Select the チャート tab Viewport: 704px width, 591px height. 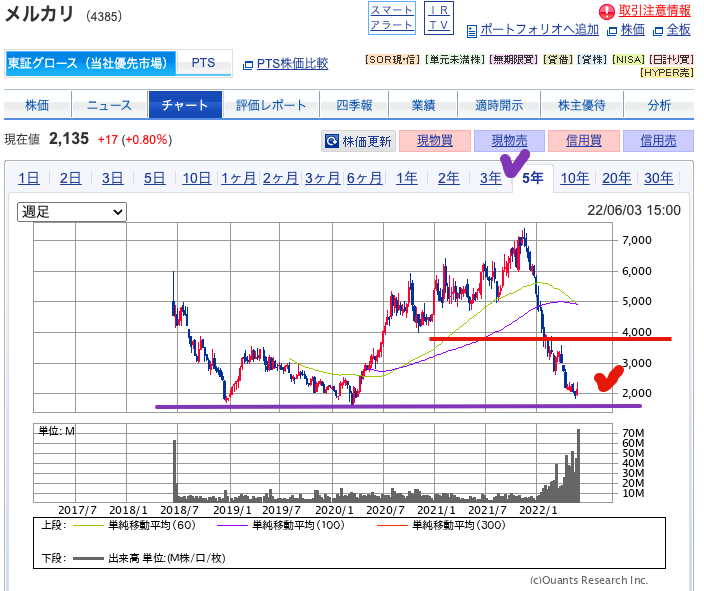pos(185,105)
